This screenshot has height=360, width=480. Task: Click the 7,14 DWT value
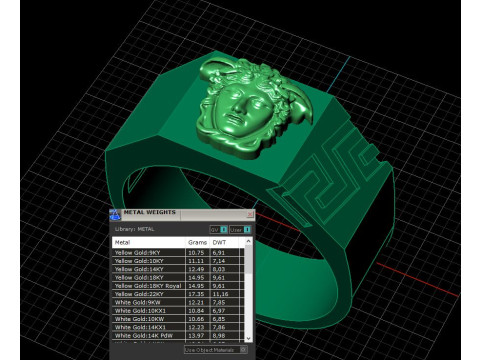[219, 261]
